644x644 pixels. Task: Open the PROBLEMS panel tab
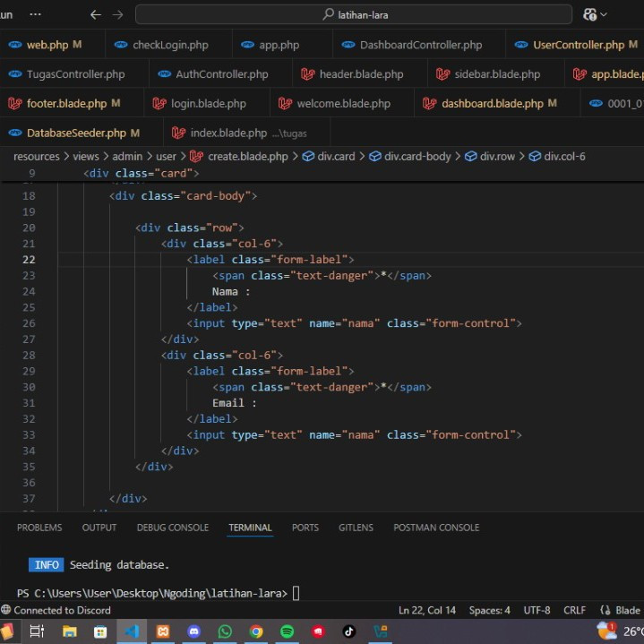39,528
